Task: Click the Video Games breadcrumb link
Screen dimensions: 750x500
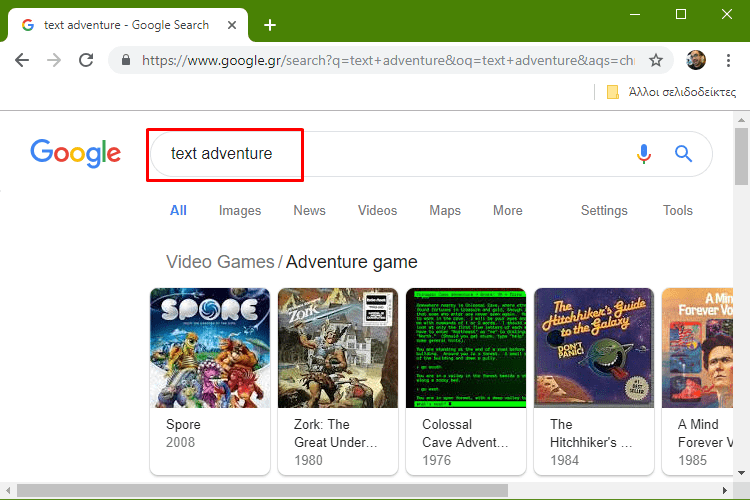Action: (x=219, y=262)
